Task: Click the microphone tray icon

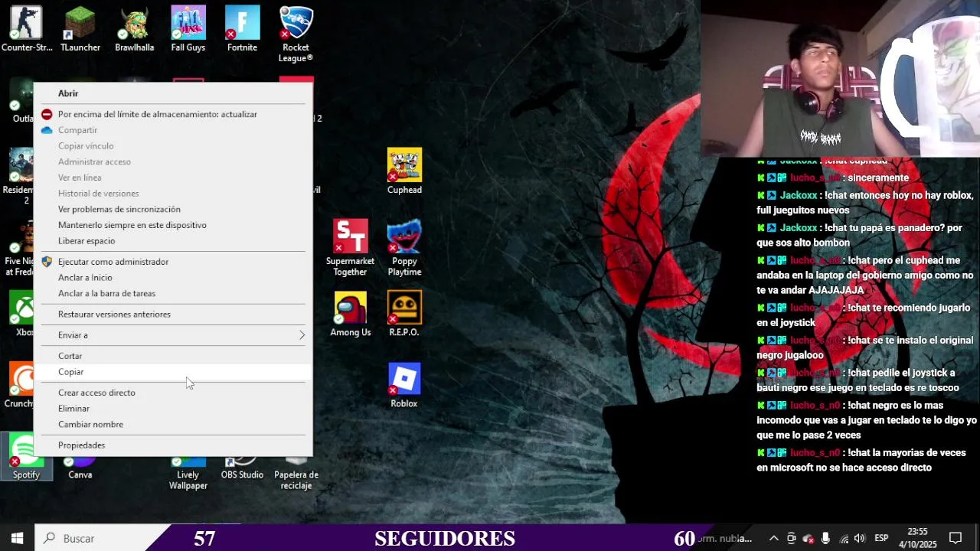Action: 825,539
